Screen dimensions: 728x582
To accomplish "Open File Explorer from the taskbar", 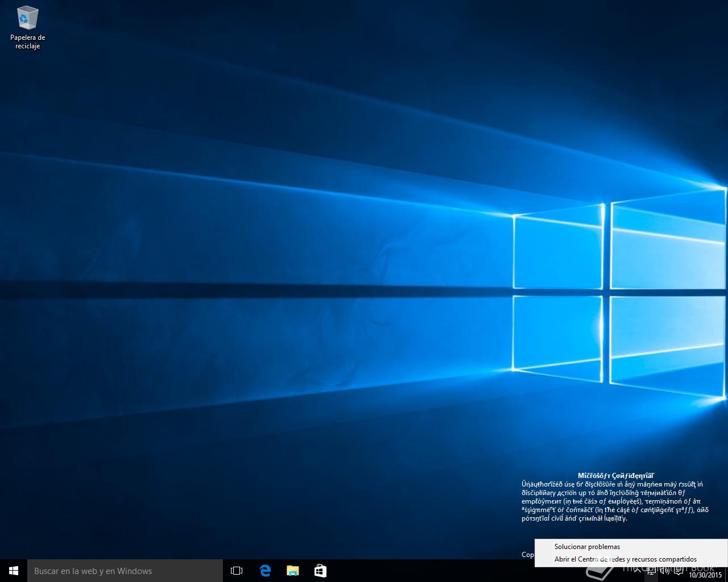I will [292, 571].
